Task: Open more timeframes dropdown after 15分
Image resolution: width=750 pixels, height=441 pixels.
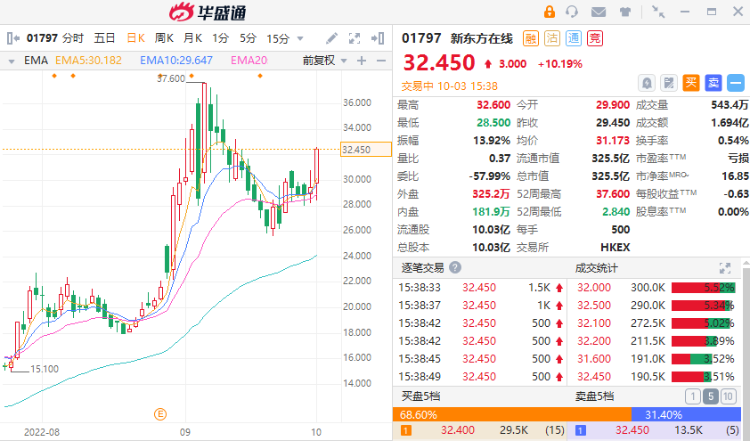Action: (300, 38)
